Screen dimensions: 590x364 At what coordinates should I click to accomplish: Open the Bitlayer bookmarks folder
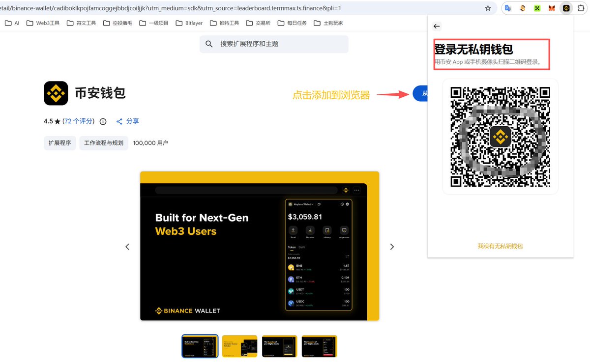click(x=189, y=23)
